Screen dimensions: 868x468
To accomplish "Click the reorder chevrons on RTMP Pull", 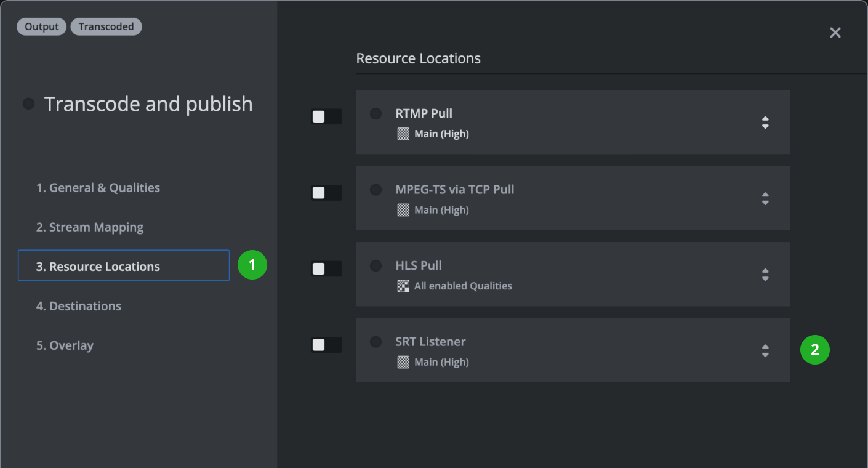I will 765,123.
